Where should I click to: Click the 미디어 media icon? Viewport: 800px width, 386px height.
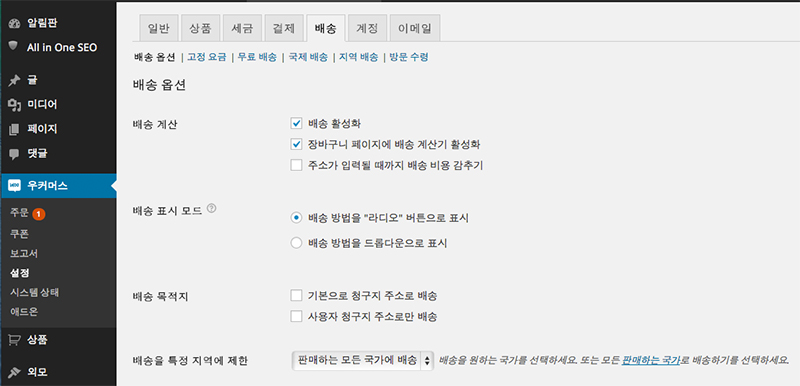(x=14, y=105)
